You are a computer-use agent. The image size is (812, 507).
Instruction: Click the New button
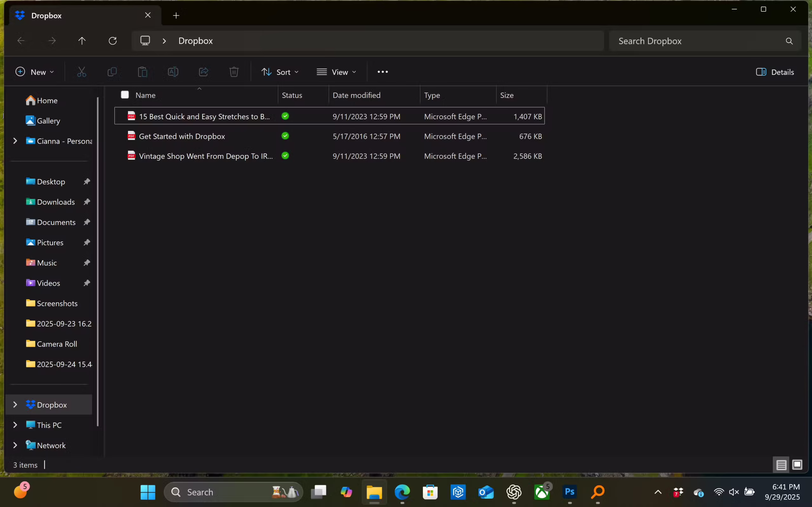coord(34,72)
